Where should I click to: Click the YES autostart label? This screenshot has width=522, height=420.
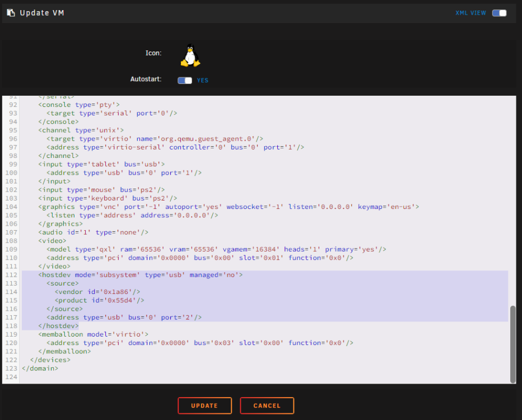[x=202, y=81]
